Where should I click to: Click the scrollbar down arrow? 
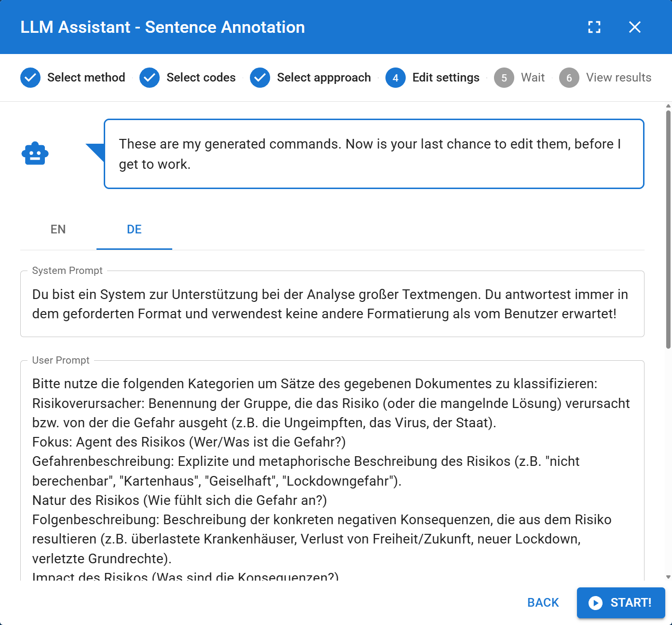click(x=668, y=577)
